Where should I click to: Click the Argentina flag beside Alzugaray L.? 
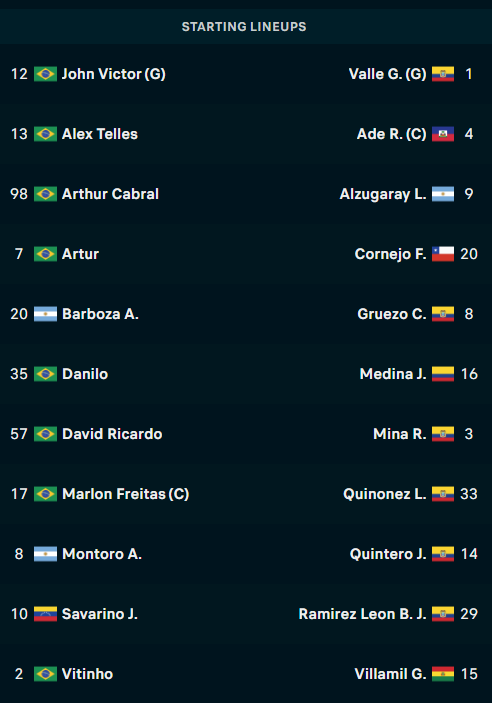pos(443,194)
